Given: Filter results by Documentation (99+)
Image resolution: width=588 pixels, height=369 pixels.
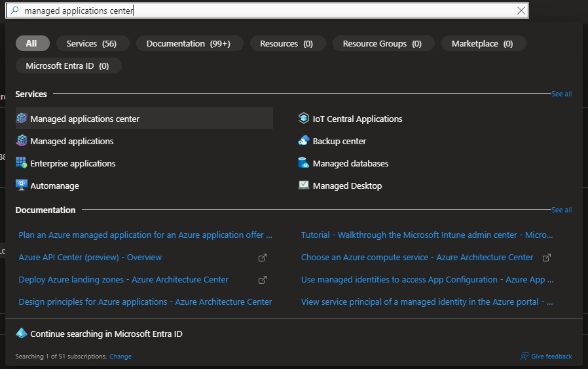Looking at the screenshot, I should click(x=188, y=43).
